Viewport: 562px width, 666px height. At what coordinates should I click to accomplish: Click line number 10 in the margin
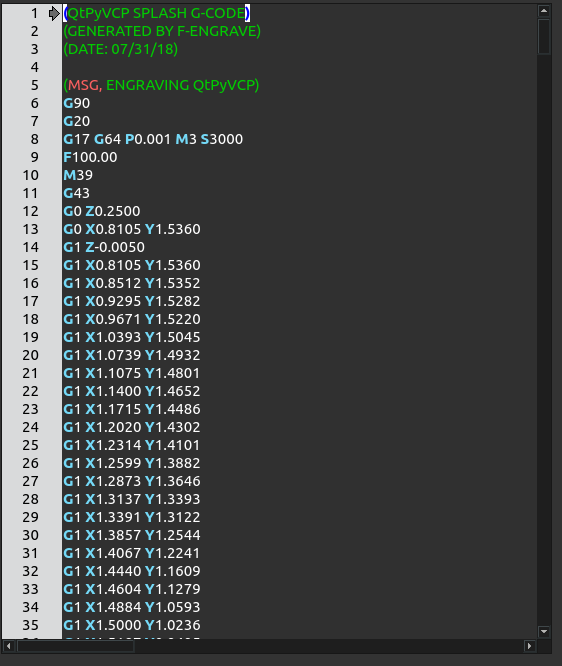point(31,175)
